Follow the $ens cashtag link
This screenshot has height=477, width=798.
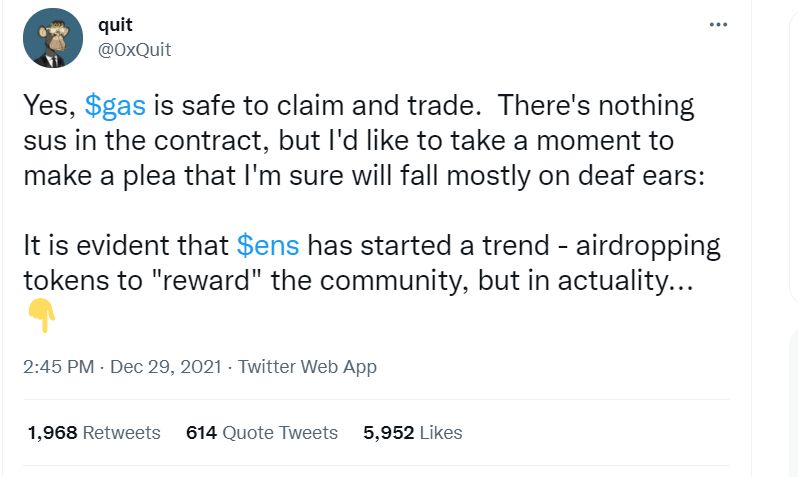pyautogui.click(x=268, y=245)
